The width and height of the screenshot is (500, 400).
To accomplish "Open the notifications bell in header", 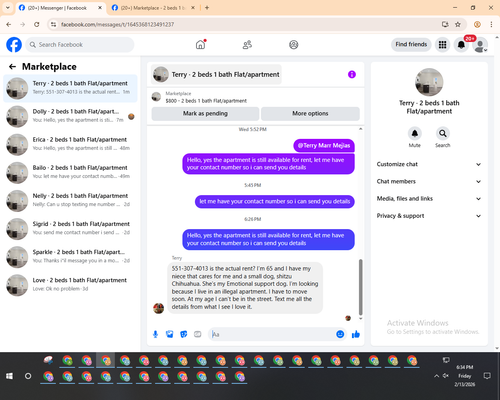I will click(461, 45).
